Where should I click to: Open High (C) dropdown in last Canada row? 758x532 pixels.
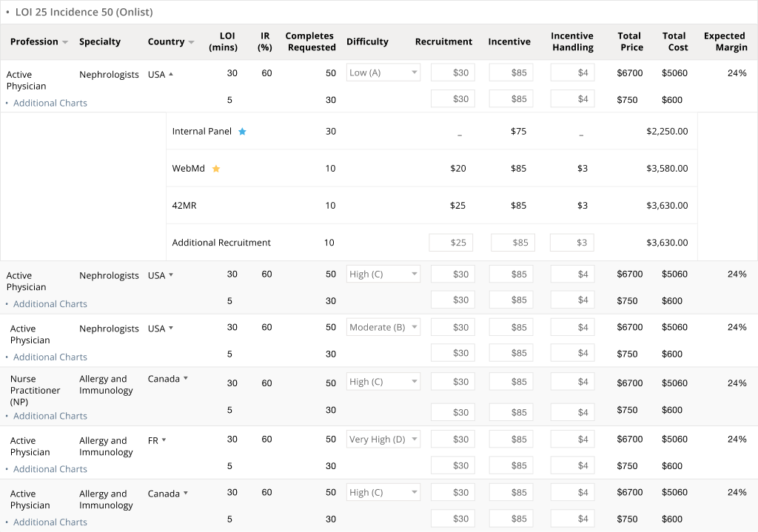click(x=383, y=492)
